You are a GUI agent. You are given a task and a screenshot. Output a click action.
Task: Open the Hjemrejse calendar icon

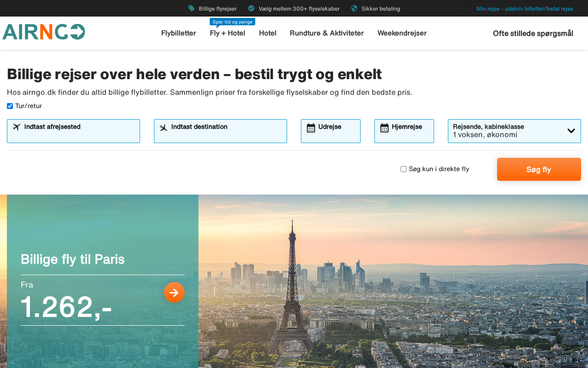point(384,128)
